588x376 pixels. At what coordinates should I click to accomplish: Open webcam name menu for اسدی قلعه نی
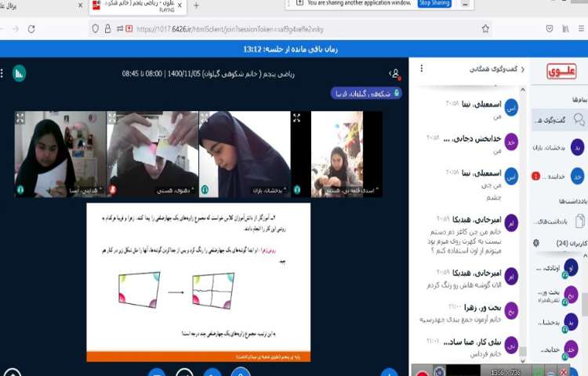click(x=352, y=190)
